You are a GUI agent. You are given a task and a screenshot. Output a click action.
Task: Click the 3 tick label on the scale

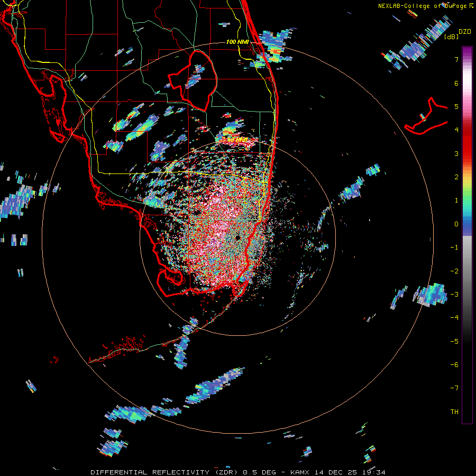point(456,153)
